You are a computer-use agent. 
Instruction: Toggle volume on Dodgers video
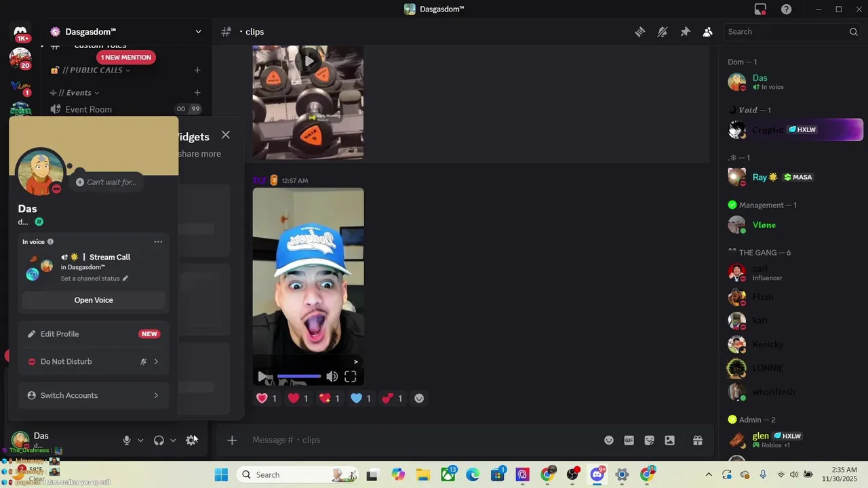(x=332, y=377)
